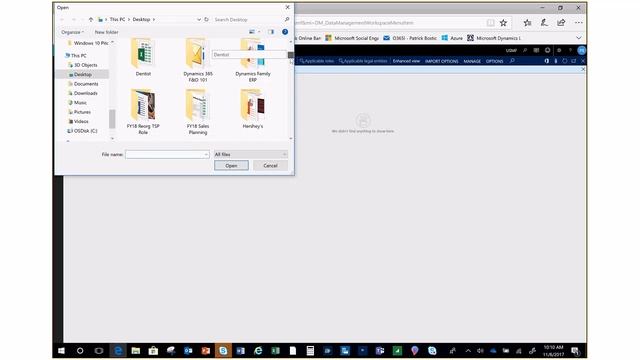Open the Organize menu
The height and width of the screenshot is (360, 640).
pos(72,32)
